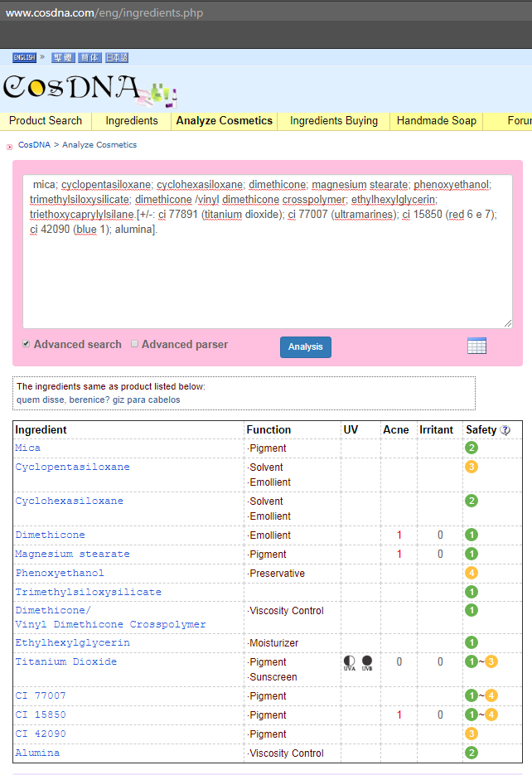Switch to Simplified Chinese language icon
Image resolution: width=532 pixels, height=775 pixels.
89,57
